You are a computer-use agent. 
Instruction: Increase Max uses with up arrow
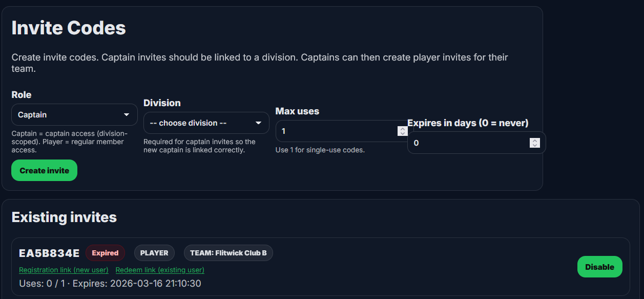click(x=403, y=129)
